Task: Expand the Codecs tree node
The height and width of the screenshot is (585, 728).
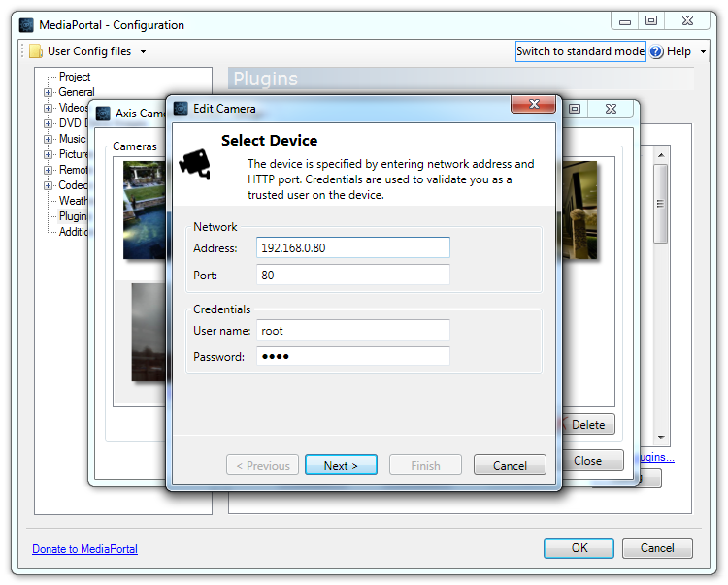Action: (48, 185)
